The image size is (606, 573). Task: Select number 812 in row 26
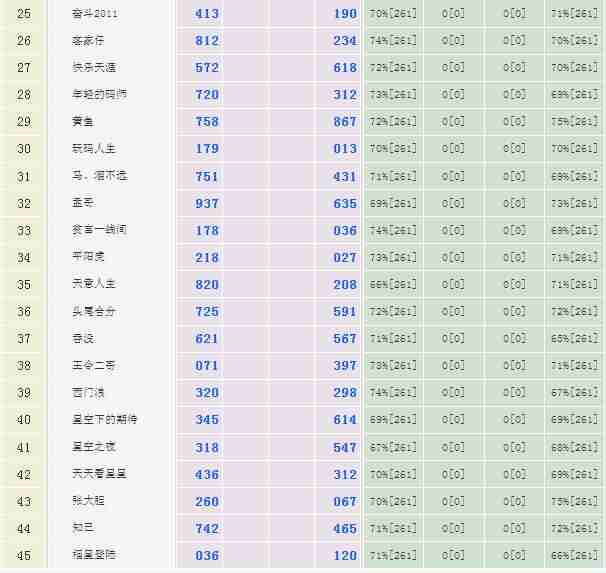click(x=207, y=41)
